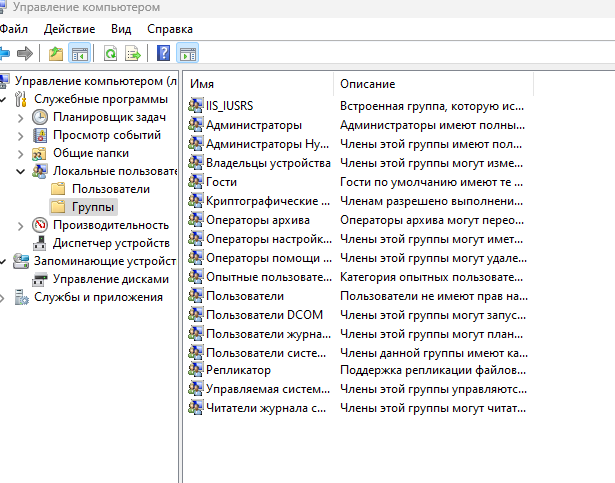Expand the Просмотр событий node

[x=21, y=136]
